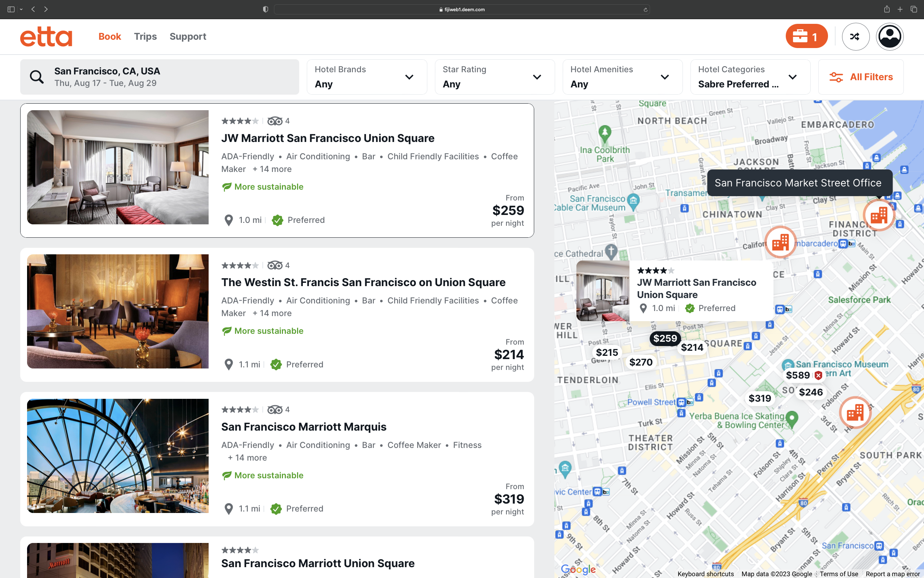Click green leaf icon on Westin St. Francis card
Screen dimensions: 924x578
pos(227,331)
